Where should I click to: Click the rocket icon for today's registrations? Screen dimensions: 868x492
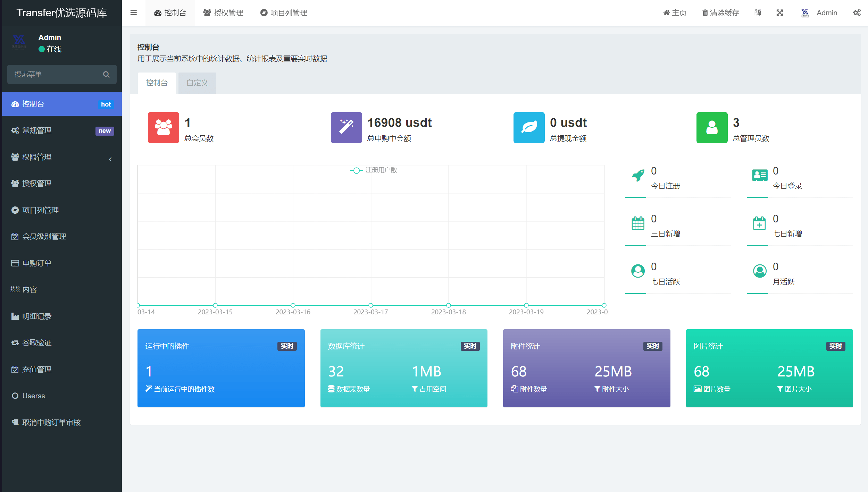tap(638, 176)
